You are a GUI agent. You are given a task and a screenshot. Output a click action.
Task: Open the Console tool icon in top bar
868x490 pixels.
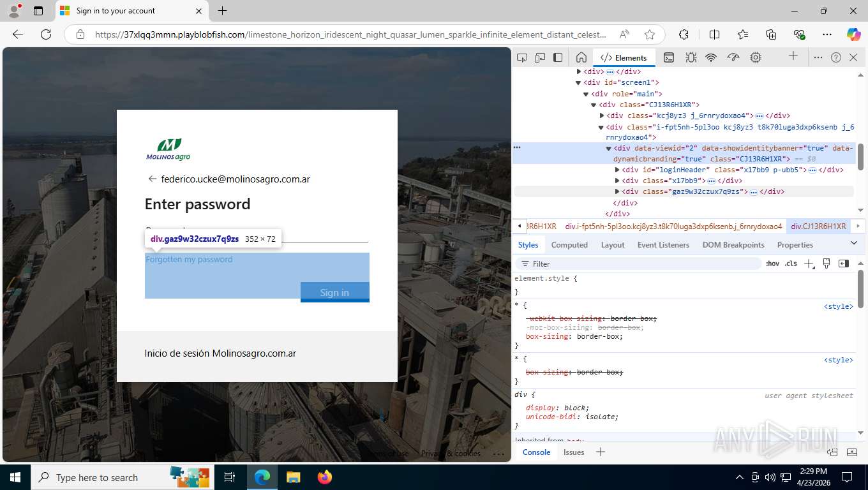tap(669, 57)
